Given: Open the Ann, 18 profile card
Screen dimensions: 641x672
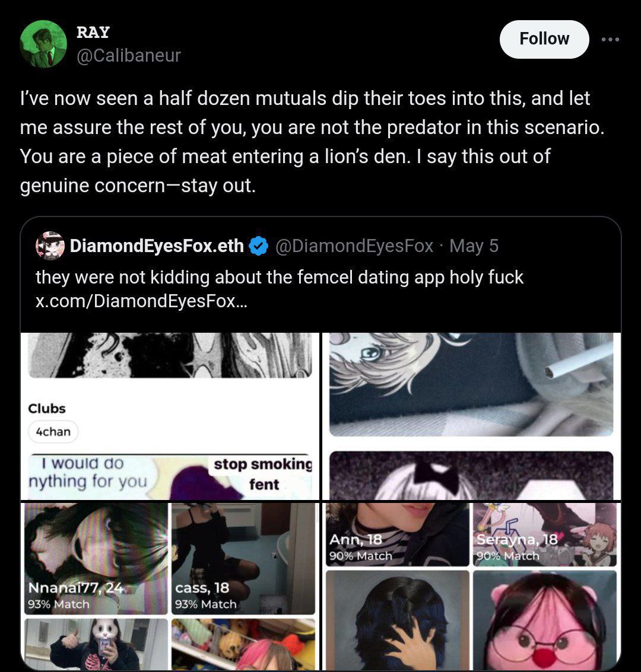Looking at the screenshot, I should 398,534.
